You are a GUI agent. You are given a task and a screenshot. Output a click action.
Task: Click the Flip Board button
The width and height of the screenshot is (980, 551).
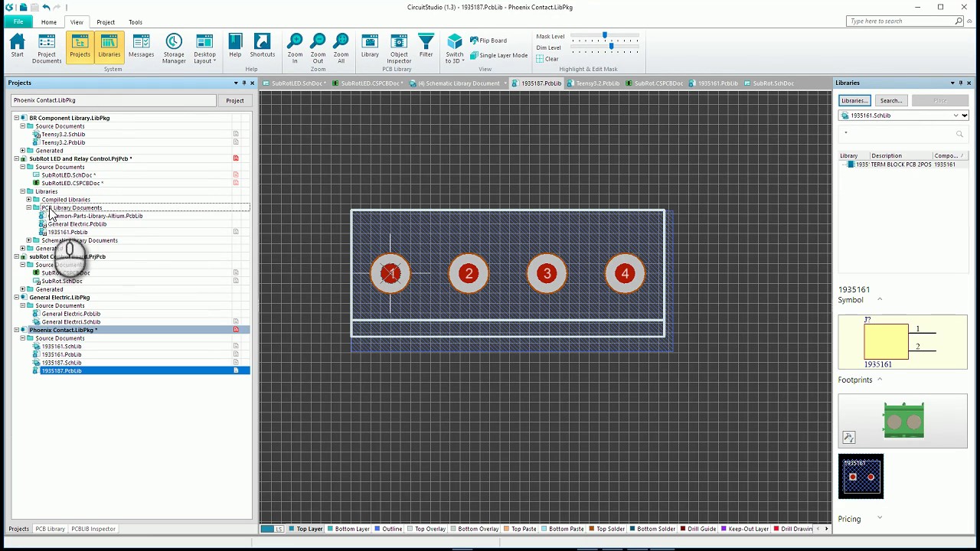point(488,41)
